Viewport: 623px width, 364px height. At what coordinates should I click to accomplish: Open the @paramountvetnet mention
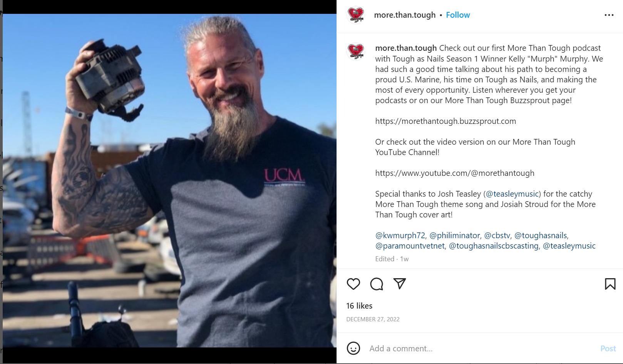pos(410,246)
